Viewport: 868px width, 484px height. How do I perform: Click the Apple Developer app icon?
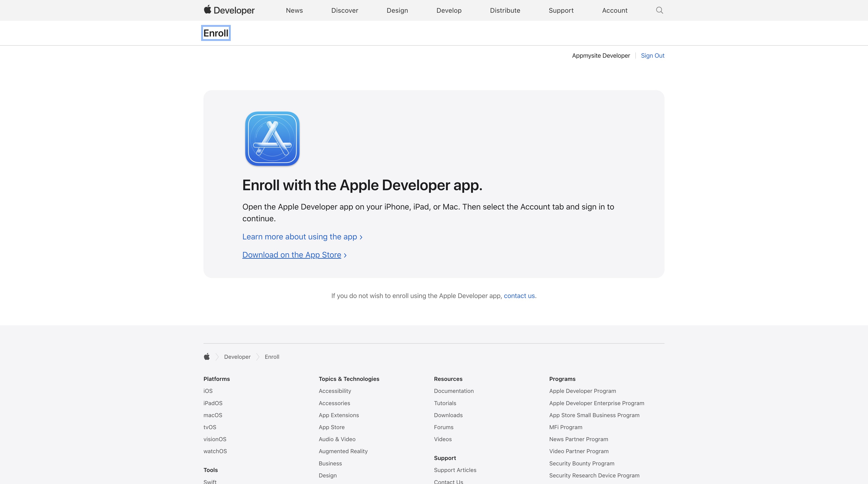(272, 139)
